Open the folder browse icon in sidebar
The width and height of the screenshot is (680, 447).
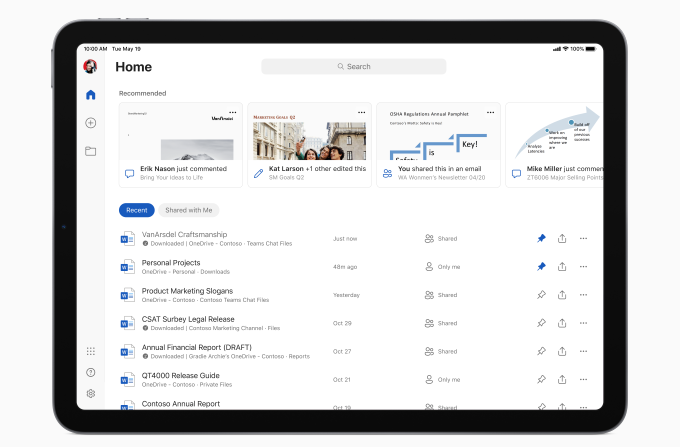click(91, 151)
